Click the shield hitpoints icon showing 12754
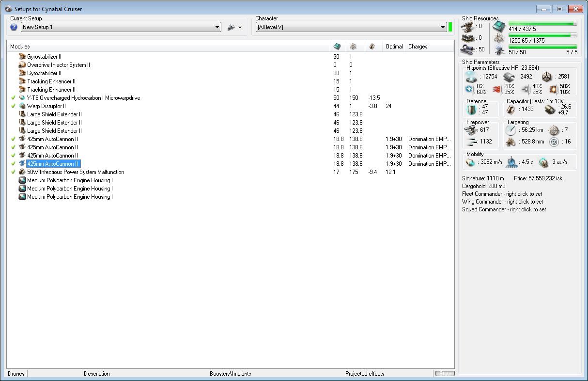The width and height of the screenshot is (588, 381). pyautogui.click(x=472, y=77)
